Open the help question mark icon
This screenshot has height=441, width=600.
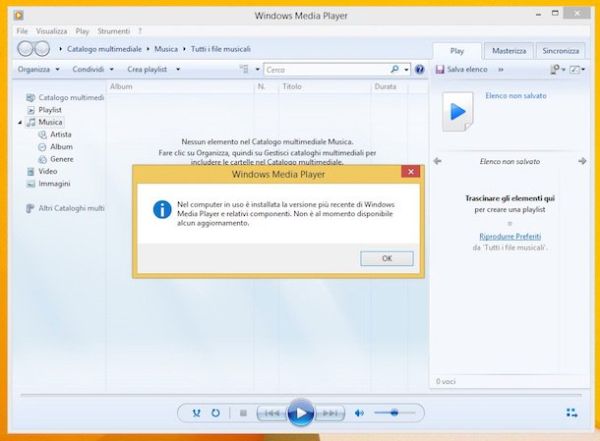tap(420, 69)
